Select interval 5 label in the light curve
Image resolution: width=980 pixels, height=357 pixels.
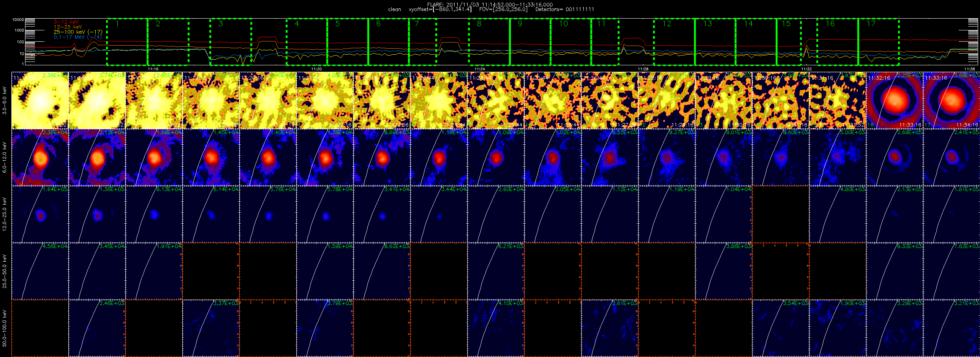click(x=337, y=24)
